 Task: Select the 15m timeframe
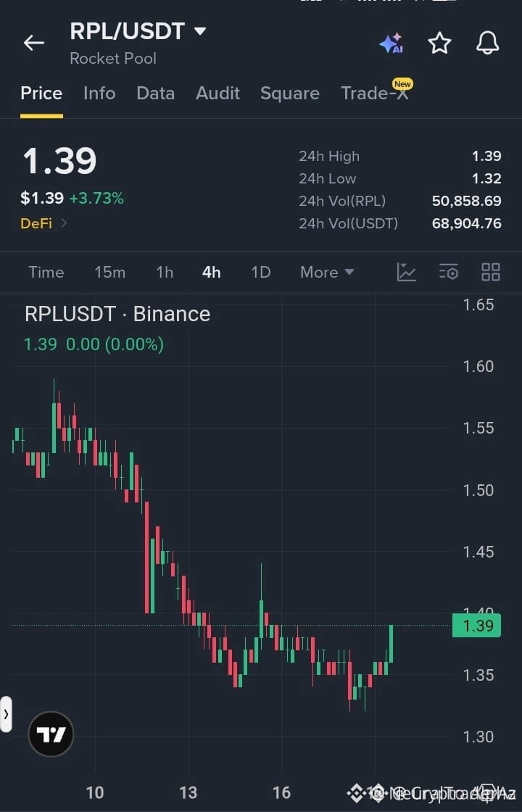point(109,273)
